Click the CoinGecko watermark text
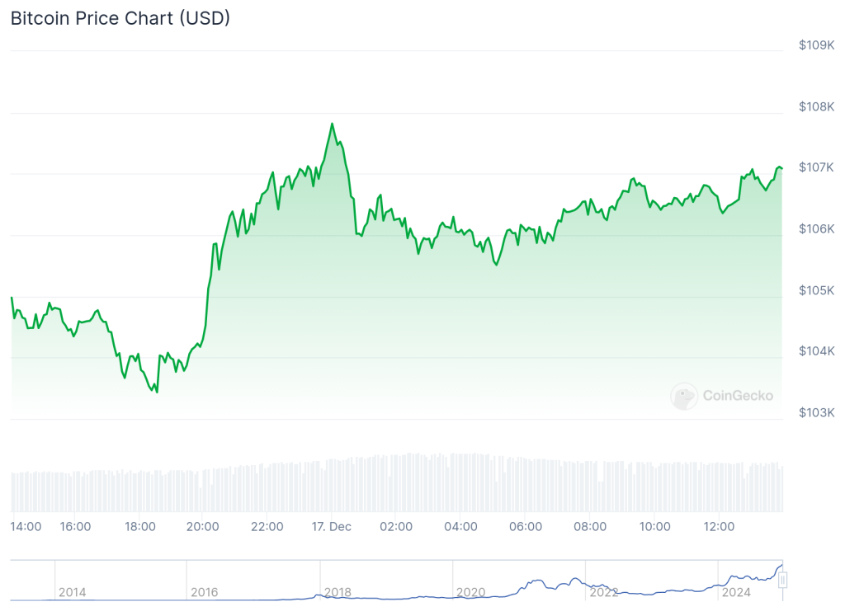The image size is (845, 616). pyautogui.click(x=738, y=396)
